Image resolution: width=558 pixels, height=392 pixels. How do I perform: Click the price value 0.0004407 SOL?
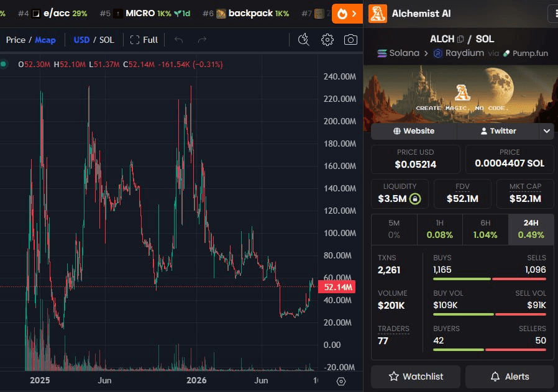[x=510, y=163]
